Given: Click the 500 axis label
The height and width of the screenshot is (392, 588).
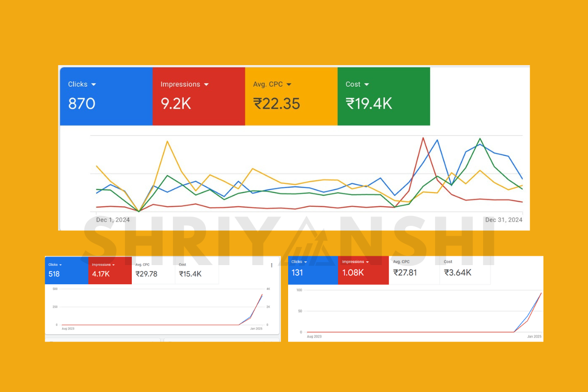Looking at the screenshot, I should click(x=55, y=289).
